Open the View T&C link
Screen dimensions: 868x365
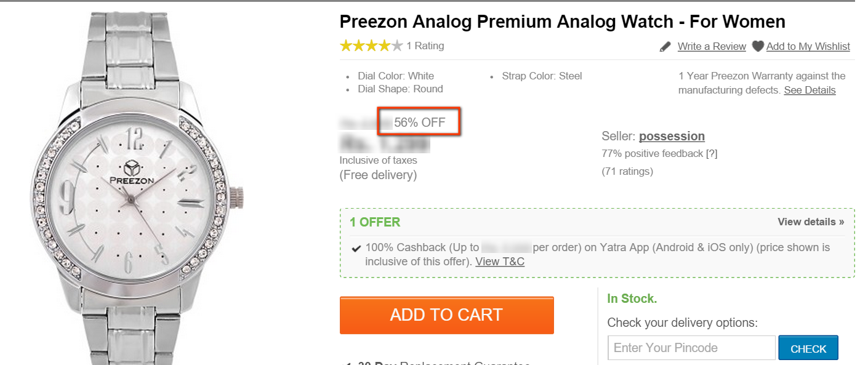pos(500,262)
